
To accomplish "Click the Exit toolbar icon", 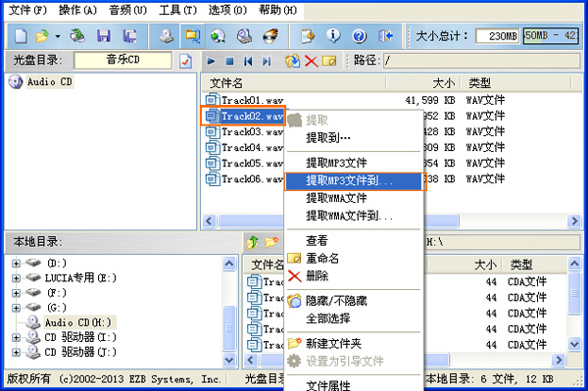I will [x=385, y=36].
